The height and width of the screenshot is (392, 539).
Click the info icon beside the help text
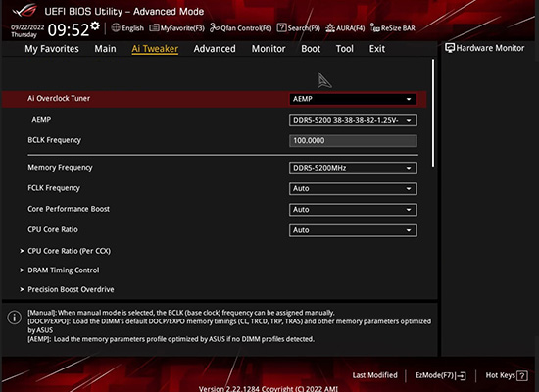pos(14,318)
